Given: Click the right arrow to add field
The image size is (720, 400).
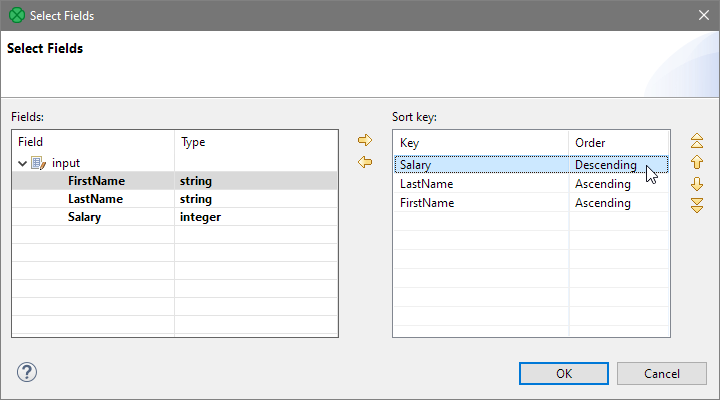Looking at the screenshot, I should pos(365,140).
